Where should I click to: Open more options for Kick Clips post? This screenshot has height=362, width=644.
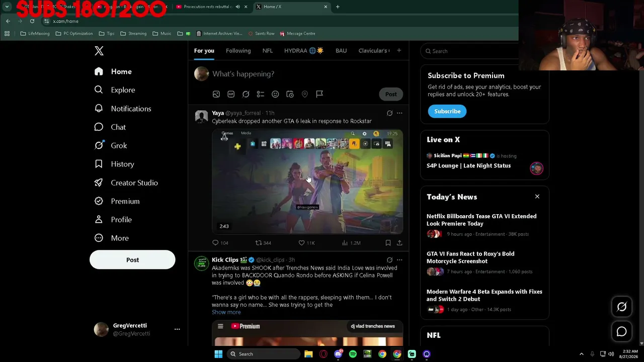pyautogui.click(x=399, y=260)
